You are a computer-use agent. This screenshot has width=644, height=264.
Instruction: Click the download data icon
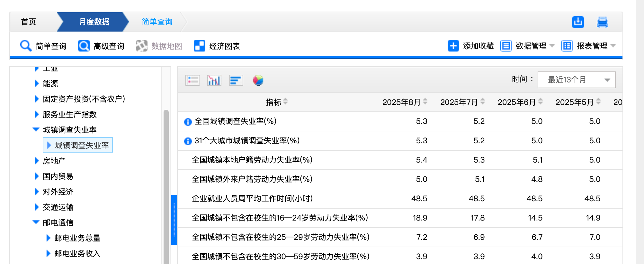tap(578, 22)
